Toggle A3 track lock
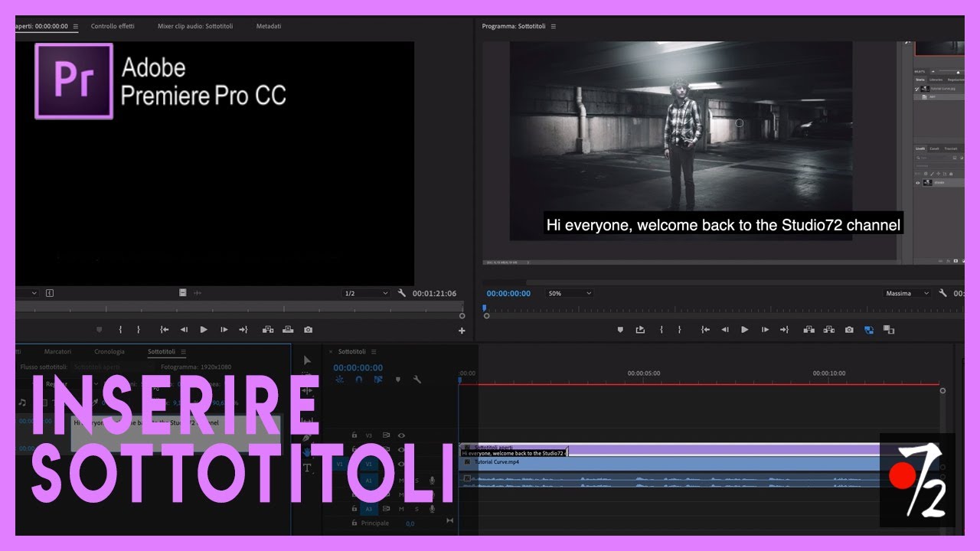The image size is (980, 551). click(x=354, y=509)
